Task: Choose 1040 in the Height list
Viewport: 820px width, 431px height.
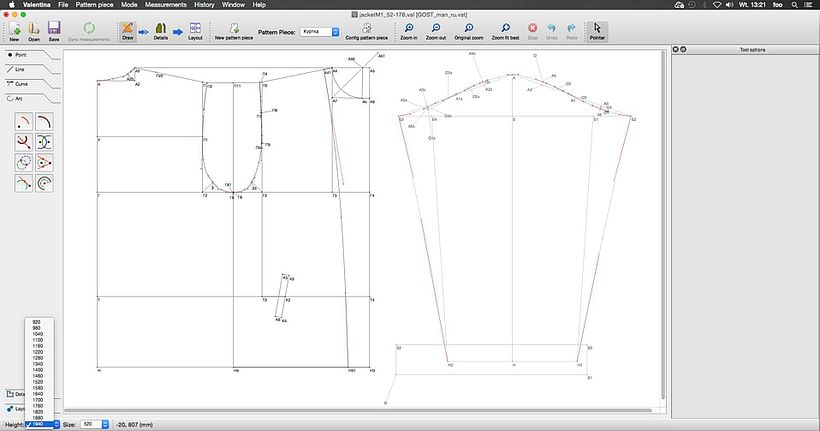Action: [x=39, y=334]
